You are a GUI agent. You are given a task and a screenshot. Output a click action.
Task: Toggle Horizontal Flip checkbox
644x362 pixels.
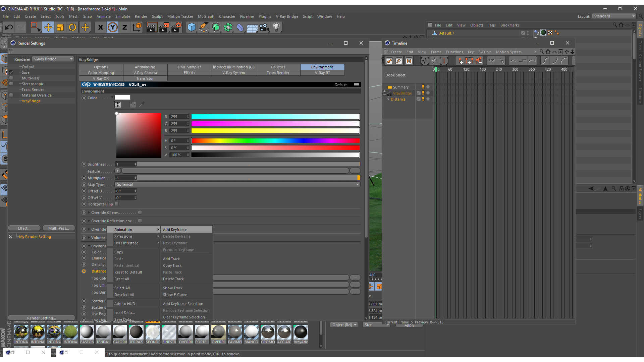117,204
